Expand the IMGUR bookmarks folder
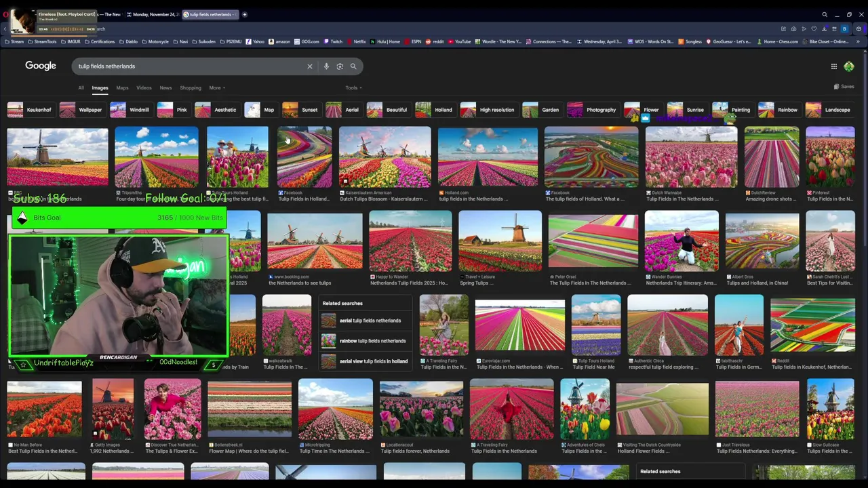The height and width of the screenshot is (488, 868). (71, 41)
